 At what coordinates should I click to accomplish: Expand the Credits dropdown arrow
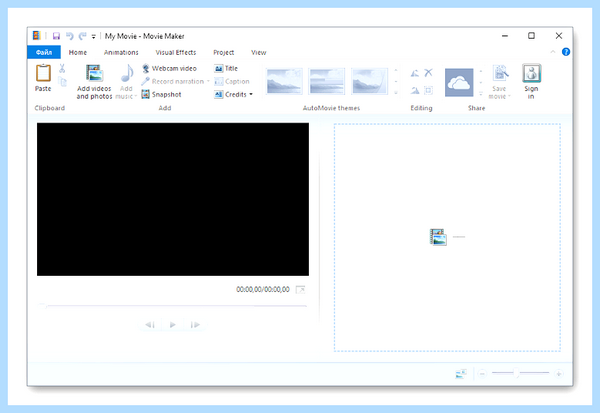[x=251, y=95]
